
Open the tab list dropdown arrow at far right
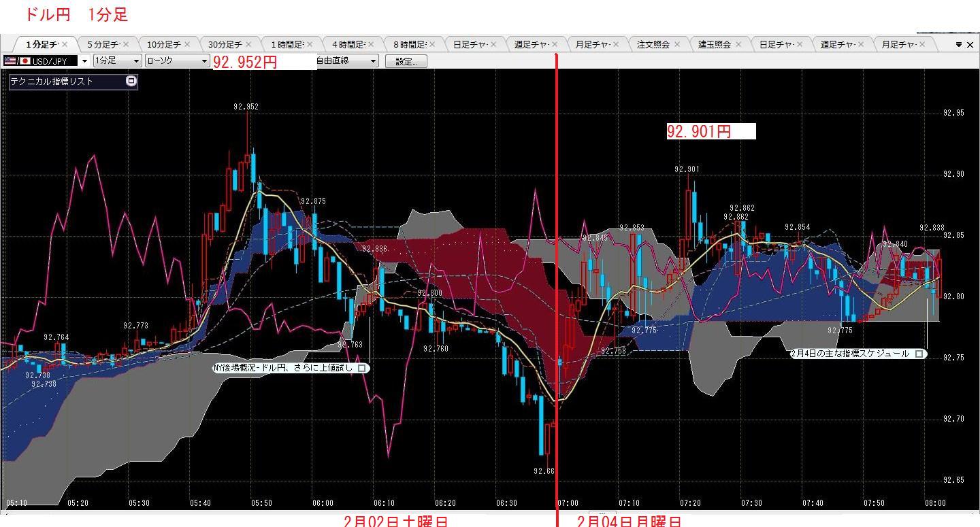(959, 45)
